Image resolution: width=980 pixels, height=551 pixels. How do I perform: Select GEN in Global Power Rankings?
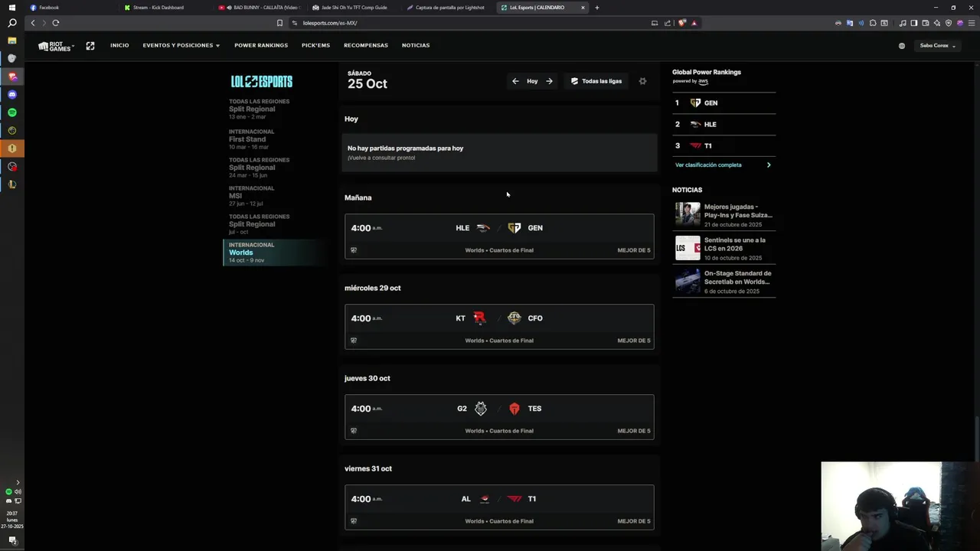tap(724, 103)
